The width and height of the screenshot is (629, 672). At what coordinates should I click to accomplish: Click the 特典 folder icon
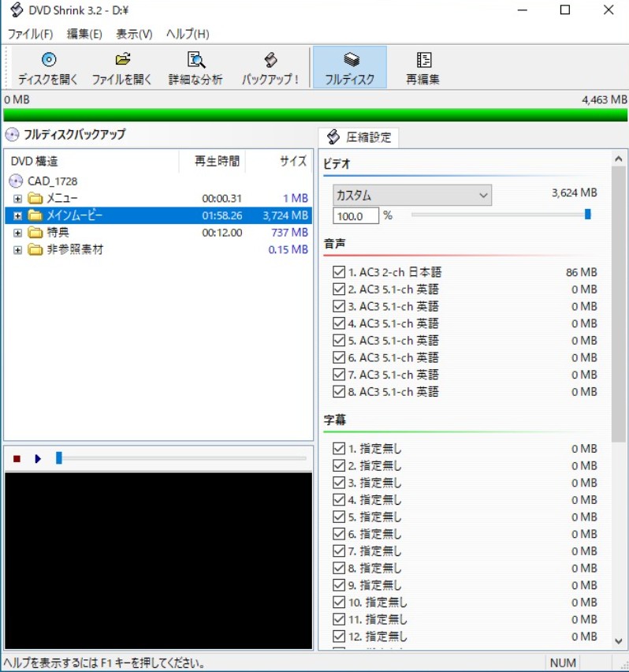35,233
